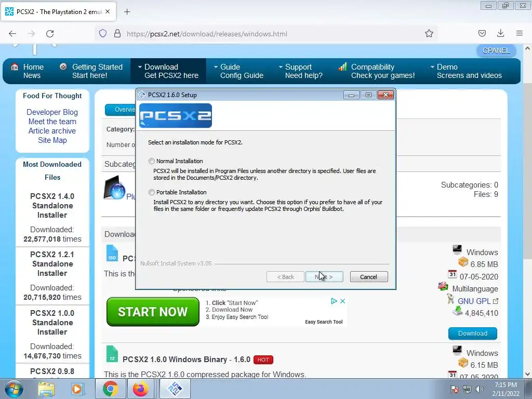Expand the Support Need help menu
The width and height of the screenshot is (532, 399).
(301, 71)
